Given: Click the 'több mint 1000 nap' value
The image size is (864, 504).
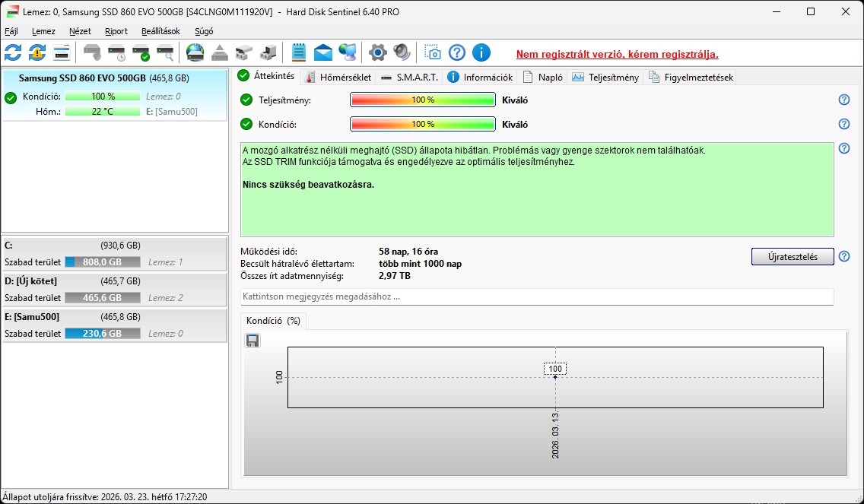Looking at the screenshot, I should coord(421,264).
